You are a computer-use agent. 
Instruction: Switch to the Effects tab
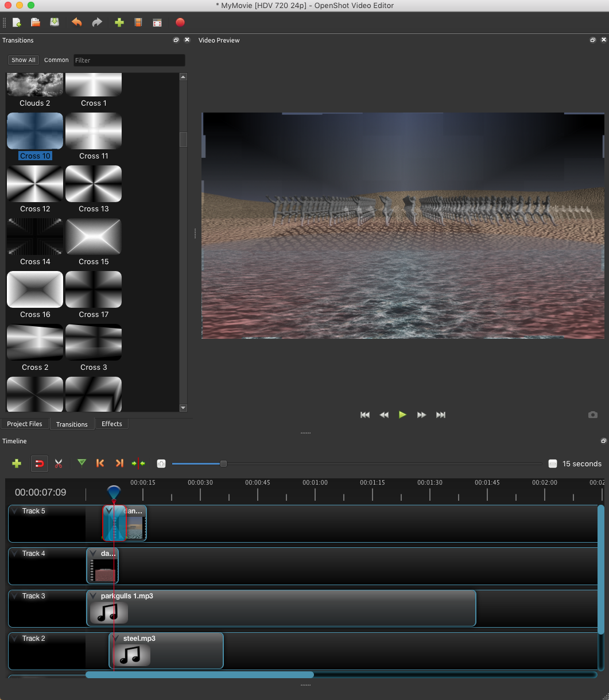click(112, 424)
